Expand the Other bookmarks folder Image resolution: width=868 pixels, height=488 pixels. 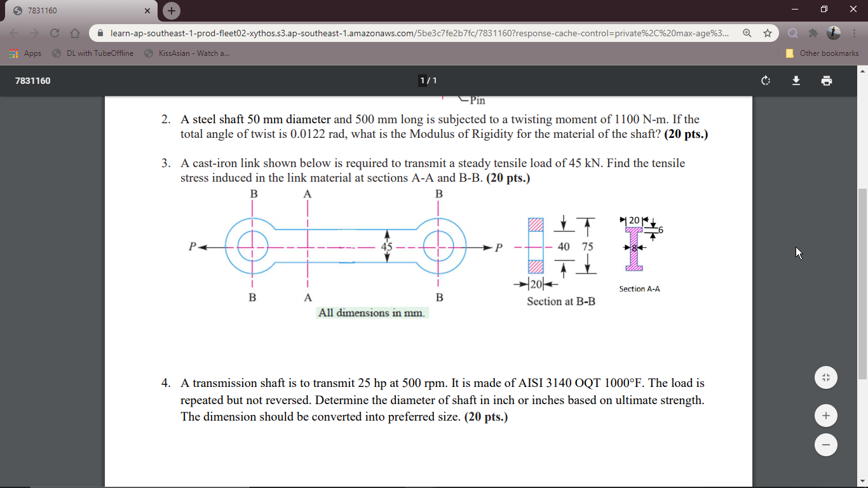pyautogui.click(x=823, y=53)
